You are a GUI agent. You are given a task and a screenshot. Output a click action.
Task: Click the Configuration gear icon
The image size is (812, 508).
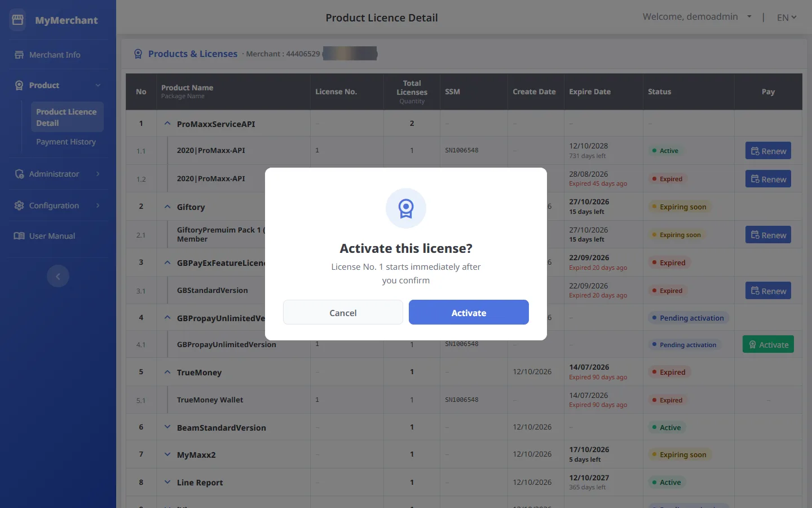[x=19, y=205]
